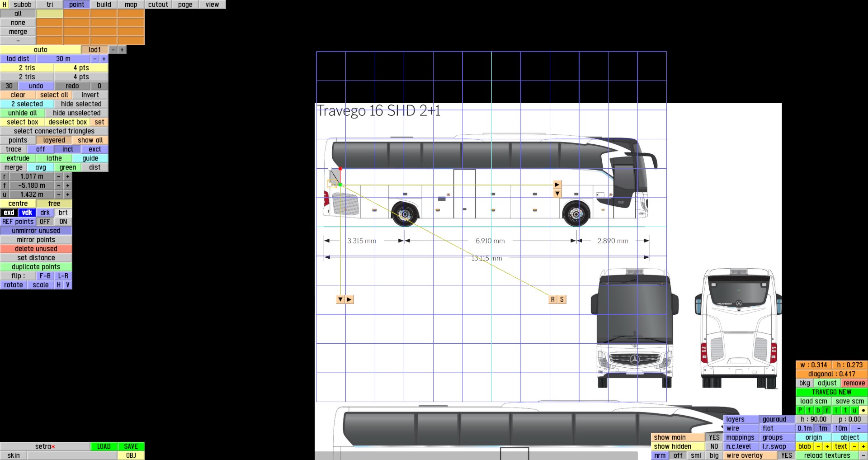Choose the black exd colour button
Screen dimensions: 868x460
click(x=9, y=213)
